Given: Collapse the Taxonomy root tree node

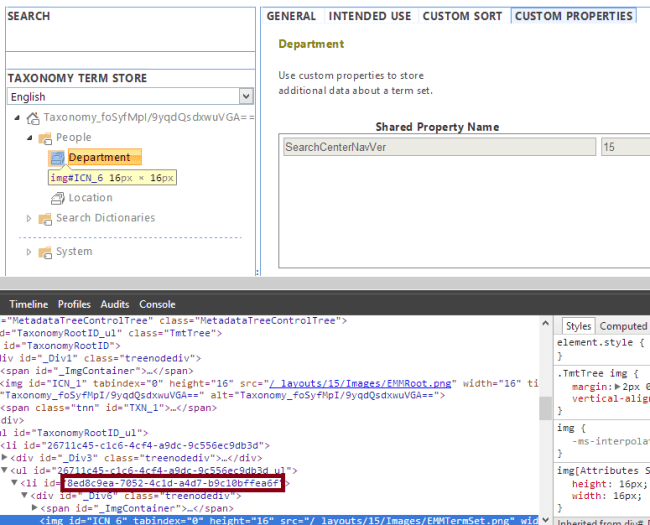Looking at the screenshot, I should [x=18, y=118].
